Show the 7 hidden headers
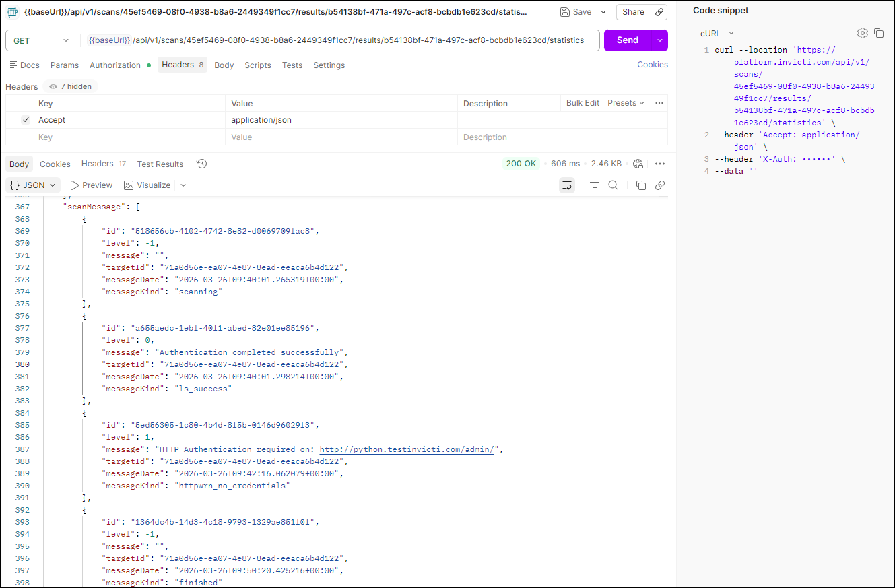 (x=71, y=86)
